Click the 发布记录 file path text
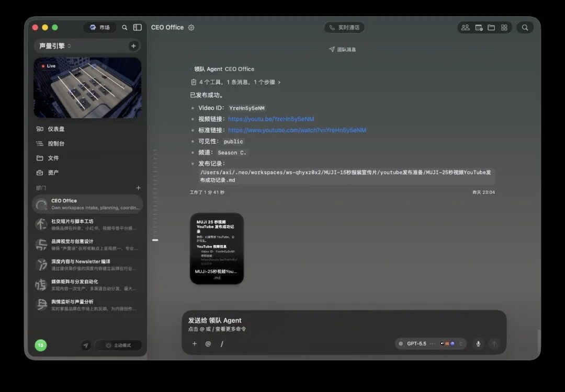The image size is (565, 392). pyautogui.click(x=346, y=176)
